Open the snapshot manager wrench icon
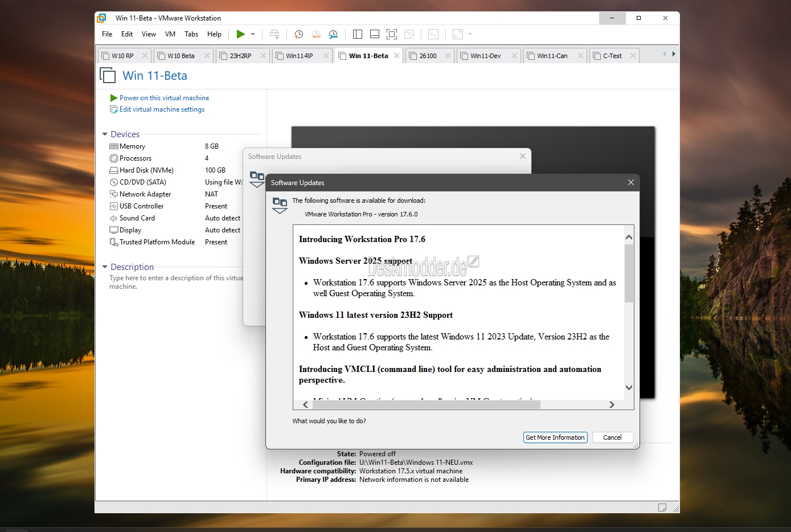Image resolution: width=791 pixels, height=532 pixels. (x=333, y=34)
